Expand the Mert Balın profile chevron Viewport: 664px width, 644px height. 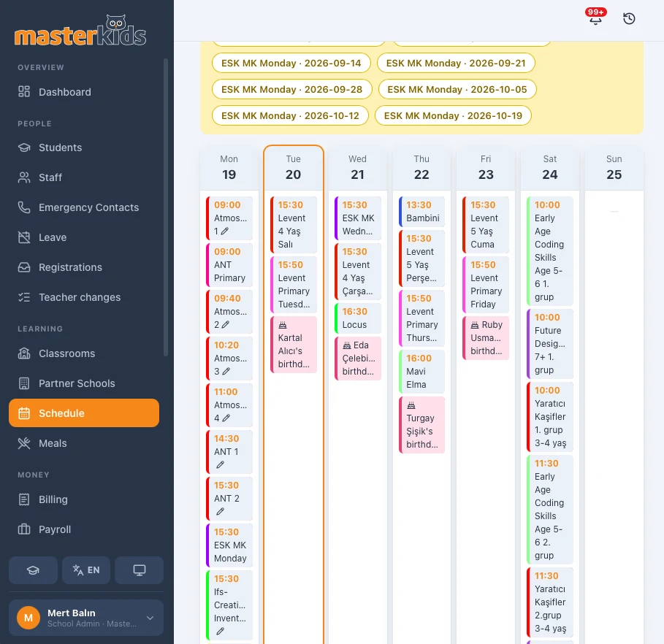(x=150, y=618)
